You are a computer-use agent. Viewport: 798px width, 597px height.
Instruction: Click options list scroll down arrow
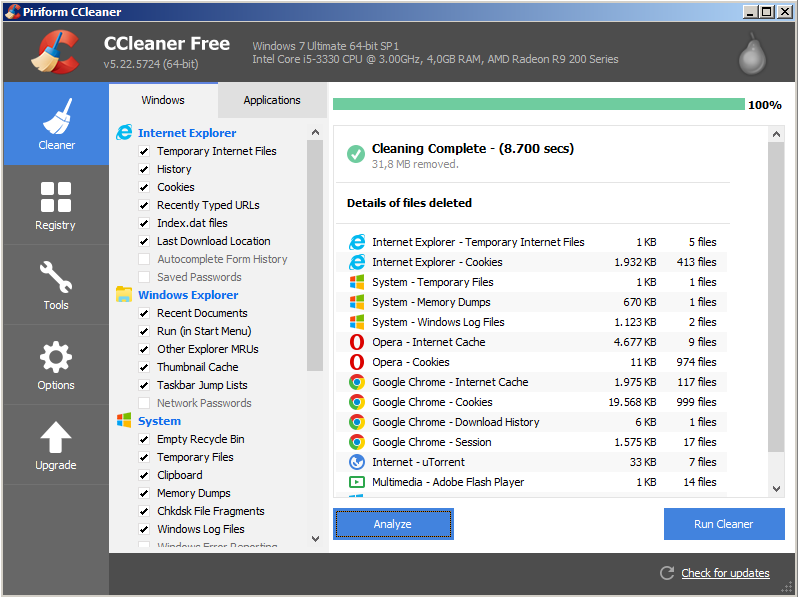click(315, 538)
